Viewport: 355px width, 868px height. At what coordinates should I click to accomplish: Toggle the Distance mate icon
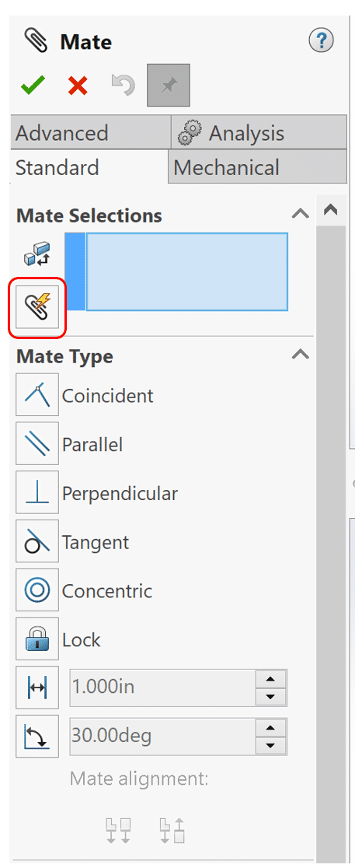coord(37,688)
